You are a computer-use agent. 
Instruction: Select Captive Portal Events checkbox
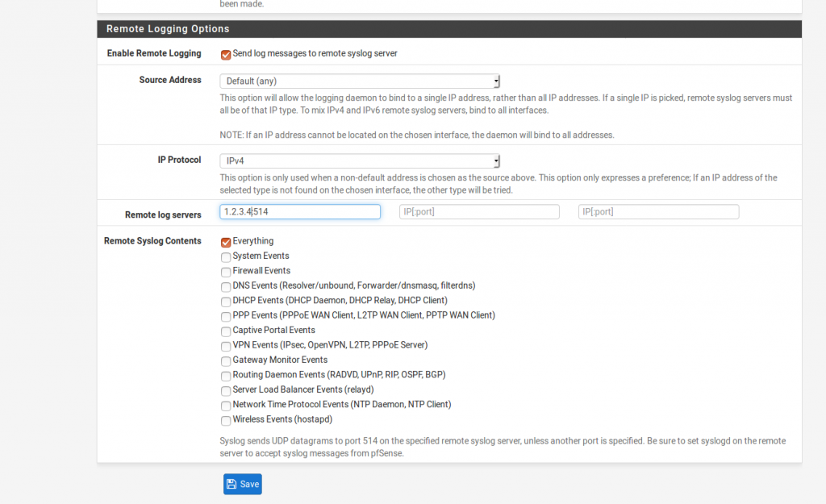coord(226,331)
